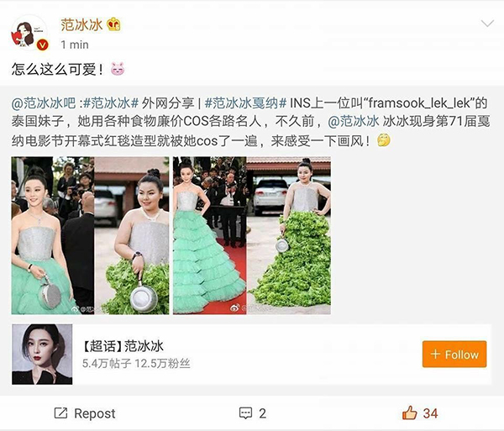The image size is (504, 431).
Task: Open the second full-length gown photo thumbnail
Action: [252, 235]
